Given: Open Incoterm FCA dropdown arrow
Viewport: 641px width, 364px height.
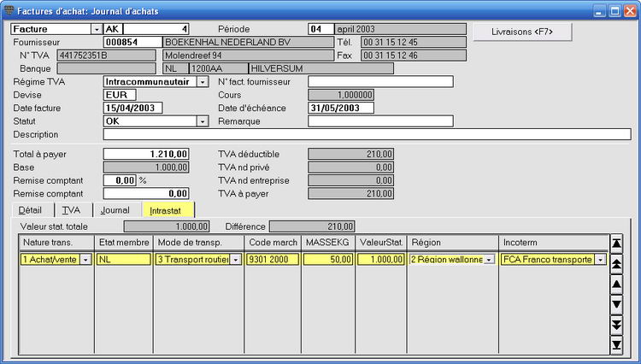Looking at the screenshot, I should tap(600, 260).
